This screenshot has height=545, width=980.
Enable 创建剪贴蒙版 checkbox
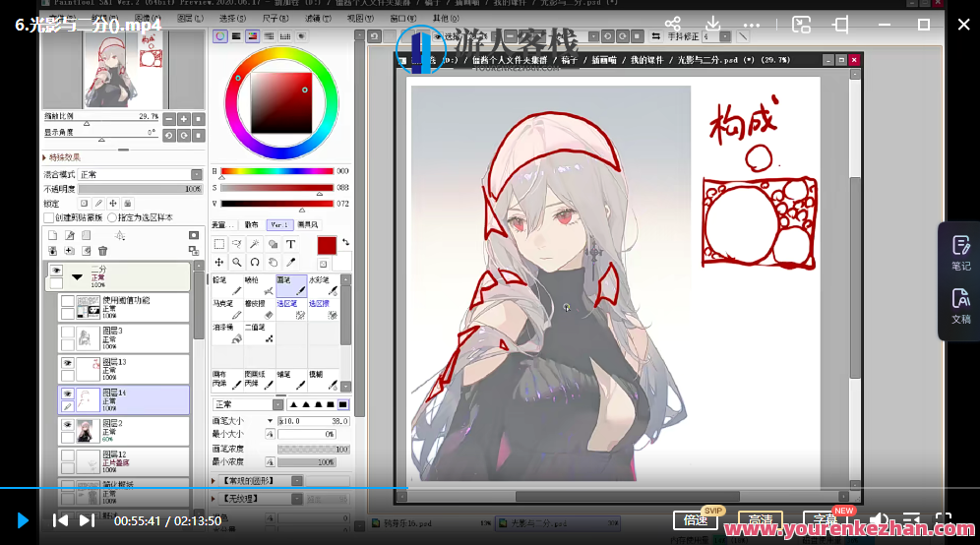pyautogui.click(x=49, y=217)
